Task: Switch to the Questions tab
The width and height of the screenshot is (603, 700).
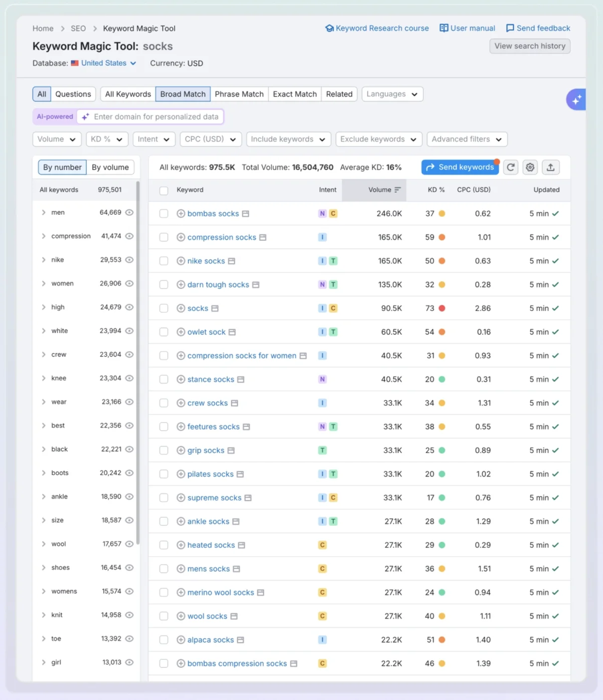Action: (73, 94)
